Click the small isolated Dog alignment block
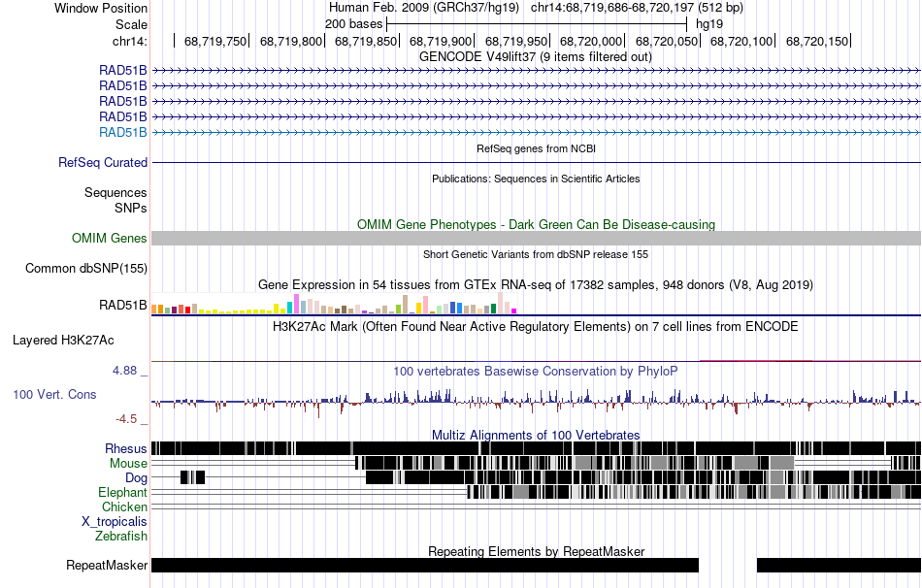The width and height of the screenshot is (922, 588). [192, 477]
